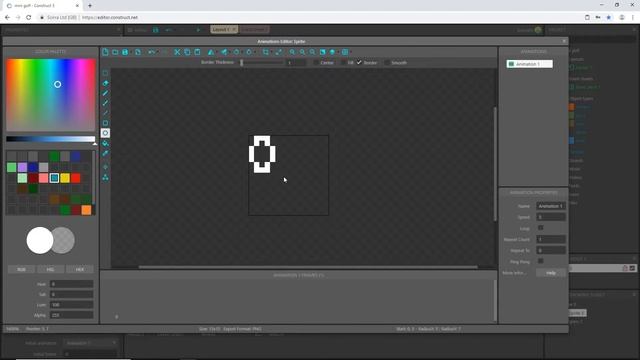Viewport: 640px width, 360px height.
Task: Click the Crop icon in editor toolbar
Action: 266,52
